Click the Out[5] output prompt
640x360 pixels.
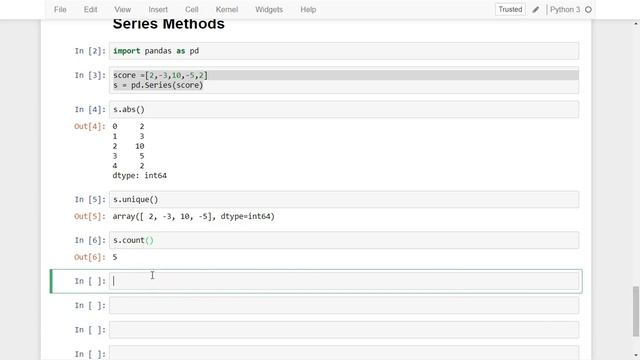(x=89, y=216)
